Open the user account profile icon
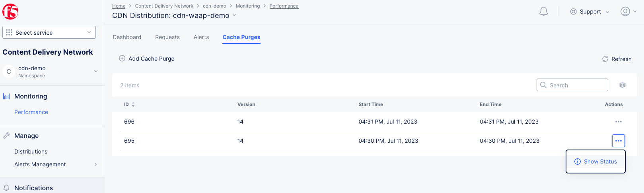Image resolution: width=644 pixels, height=193 pixels. point(625,12)
